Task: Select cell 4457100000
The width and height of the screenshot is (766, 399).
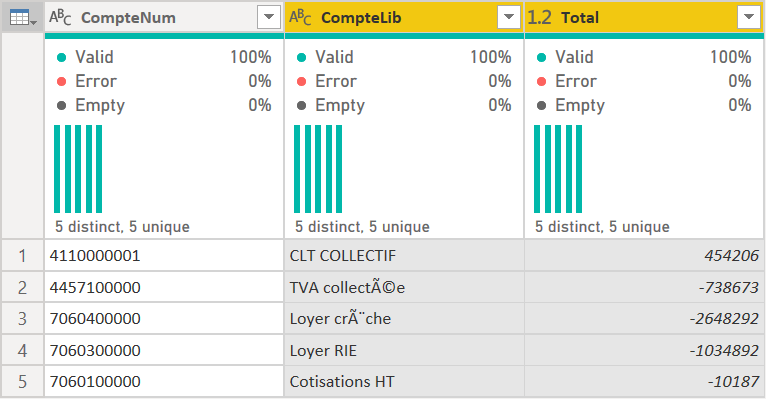Action: (164, 287)
